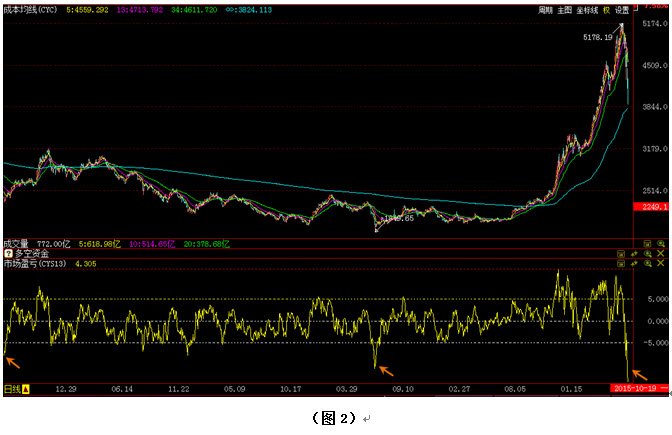Screen dimensions: 672x435
Task: Close the 成交量 panel with X icon
Action: (659, 243)
